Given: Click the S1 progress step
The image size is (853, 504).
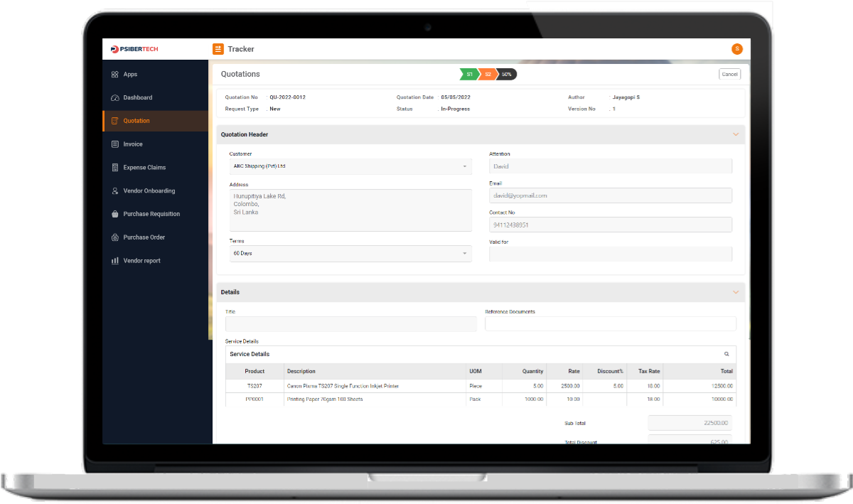Looking at the screenshot, I should pos(468,74).
